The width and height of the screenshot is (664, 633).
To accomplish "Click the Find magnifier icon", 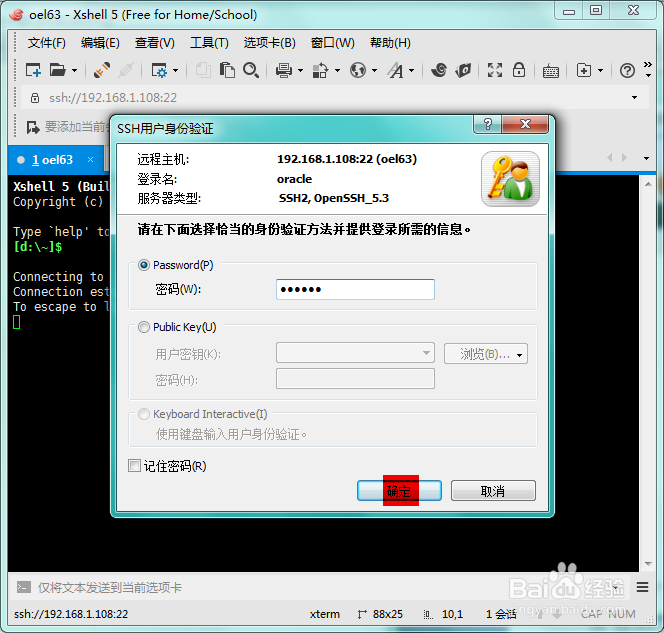I will [x=251, y=70].
